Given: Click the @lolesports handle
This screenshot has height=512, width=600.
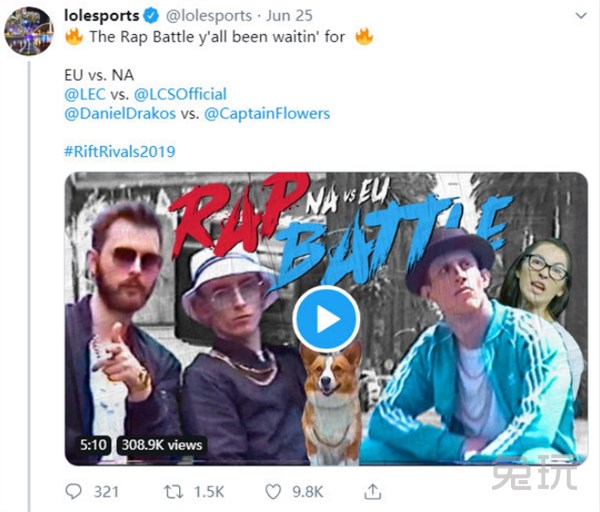Looking at the screenshot, I should (x=209, y=16).
